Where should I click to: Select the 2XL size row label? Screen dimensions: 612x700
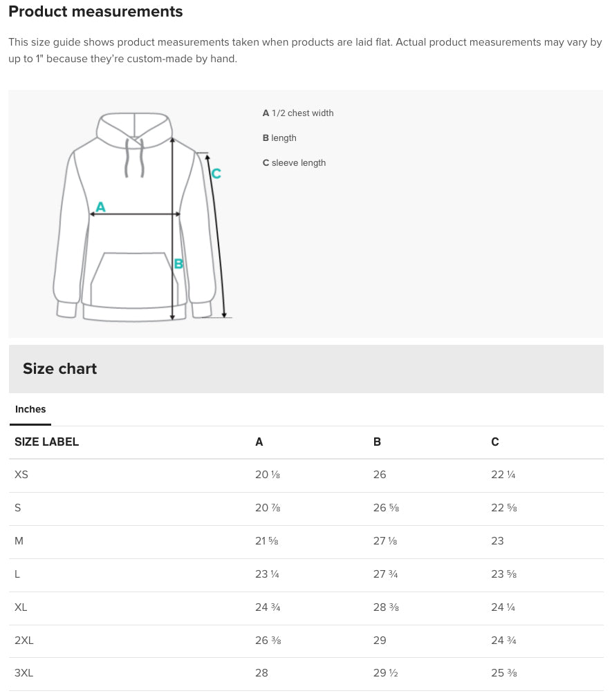point(24,641)
